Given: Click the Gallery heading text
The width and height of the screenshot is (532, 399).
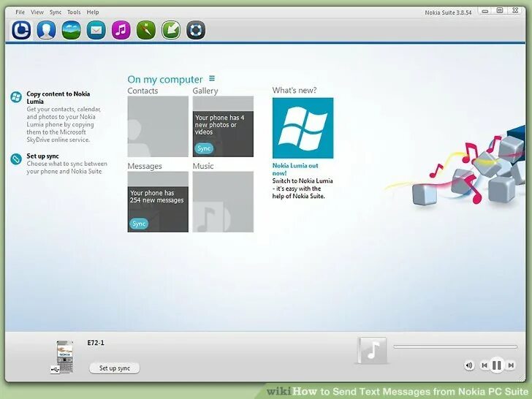Looking at the screenshot, I should 205,91.
